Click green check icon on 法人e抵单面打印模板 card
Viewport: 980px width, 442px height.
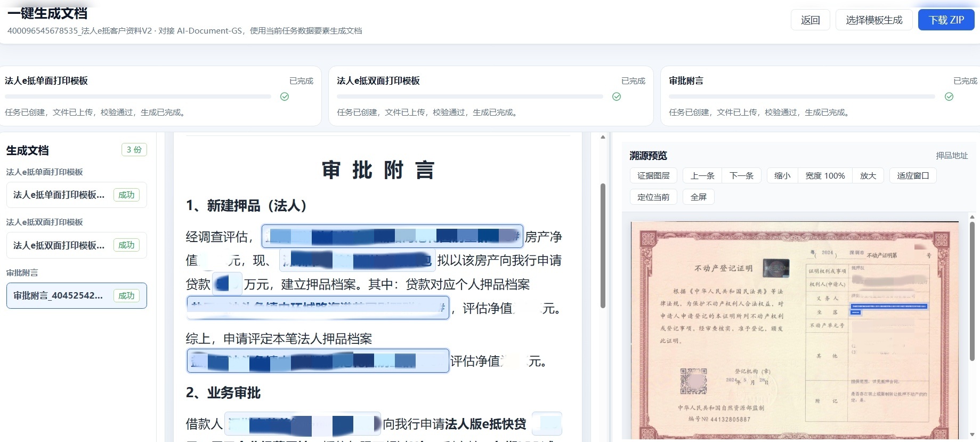pos(285,97)
